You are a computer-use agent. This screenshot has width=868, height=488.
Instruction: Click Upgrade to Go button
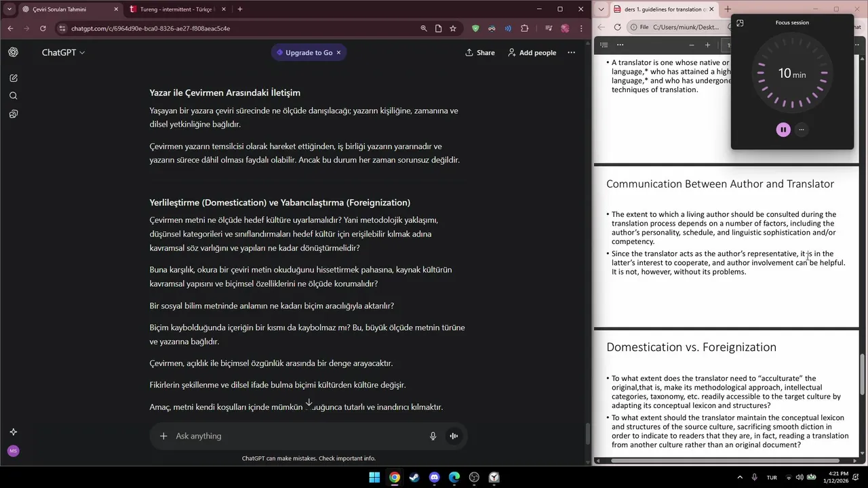coord(304,52)
